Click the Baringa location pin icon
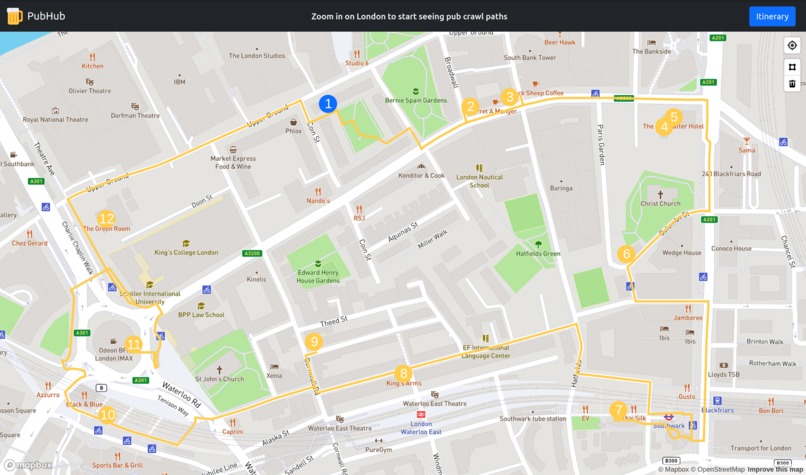Viewport: 806px width, 475px height. [561, 180]
